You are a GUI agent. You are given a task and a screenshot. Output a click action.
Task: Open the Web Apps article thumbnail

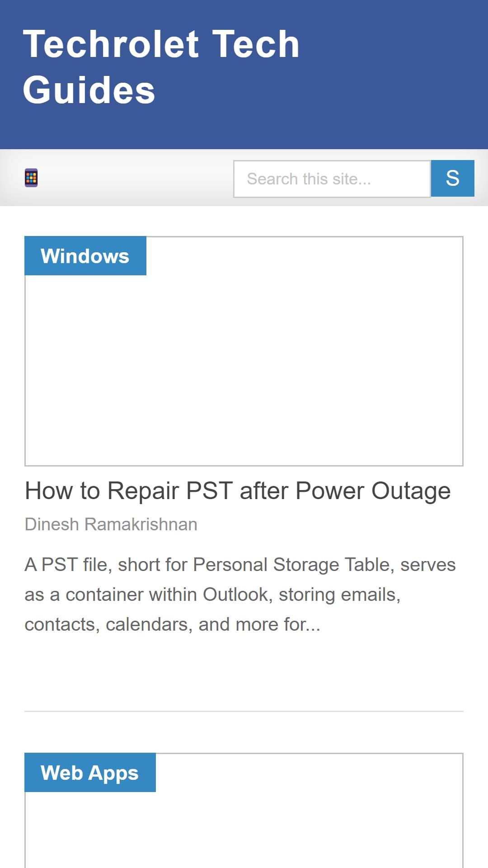244,811
